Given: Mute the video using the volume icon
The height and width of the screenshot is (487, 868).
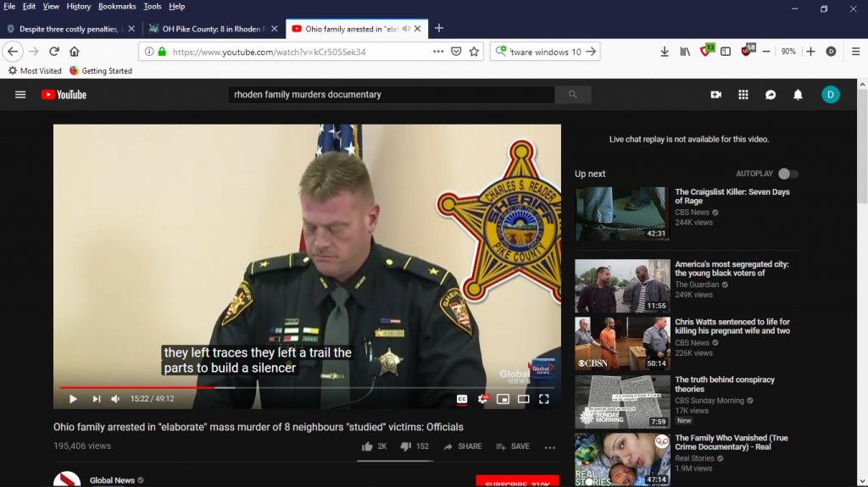Looking at the screenshot, I should pos(115,399).
